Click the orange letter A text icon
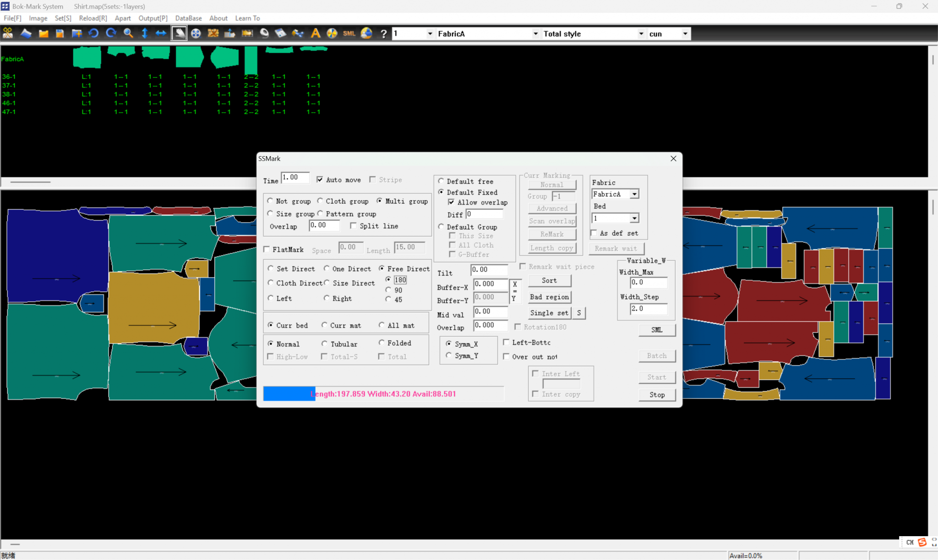This screenshot has height=560, width=938. point(315,33)
